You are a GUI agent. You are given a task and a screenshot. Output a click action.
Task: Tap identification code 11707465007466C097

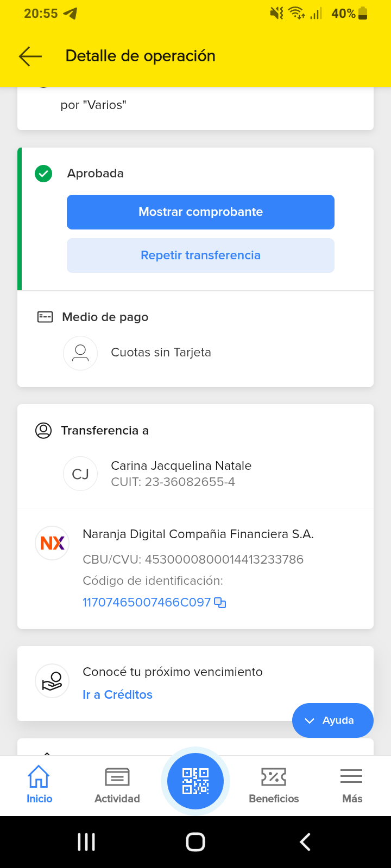pyautogui.click(x=147, y=602)
